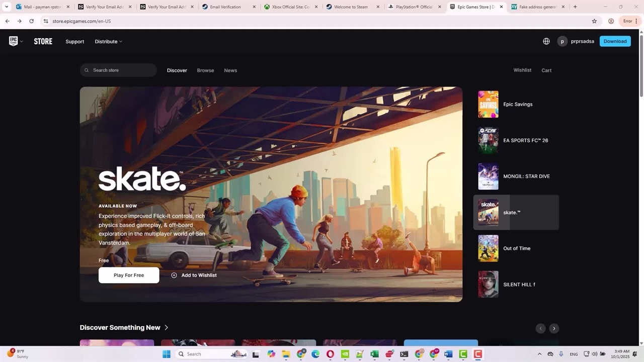
Task: Open the News tab
Action: coord(230,70)
